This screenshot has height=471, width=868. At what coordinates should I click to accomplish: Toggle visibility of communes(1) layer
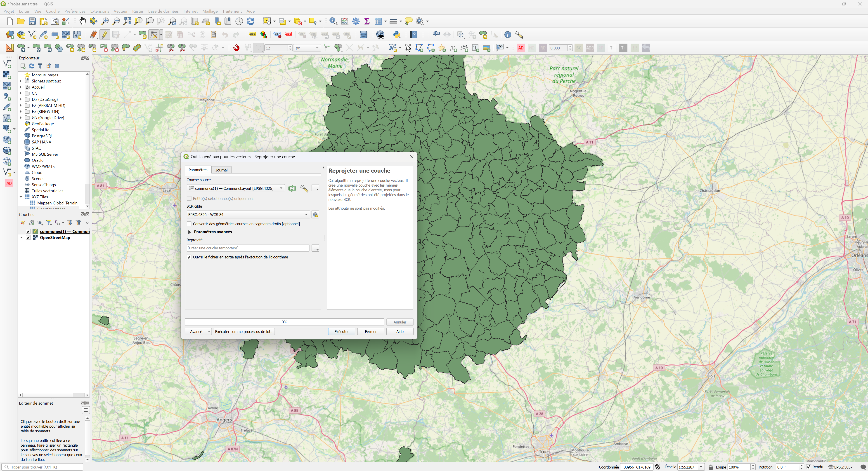(28, 232)
